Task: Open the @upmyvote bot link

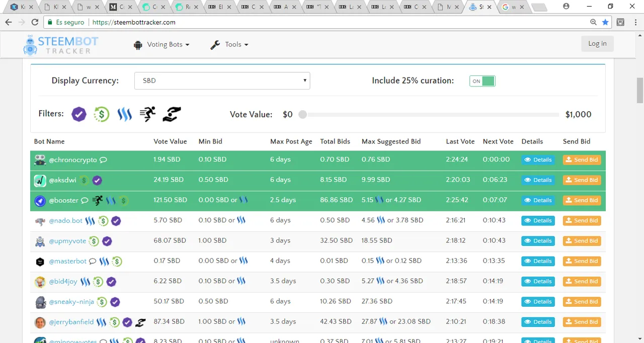Action: pyautogui.click(x=67, y=241)
